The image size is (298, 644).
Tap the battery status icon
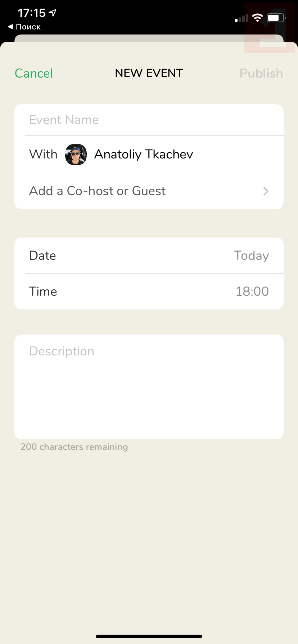click(x=276, y=18)
